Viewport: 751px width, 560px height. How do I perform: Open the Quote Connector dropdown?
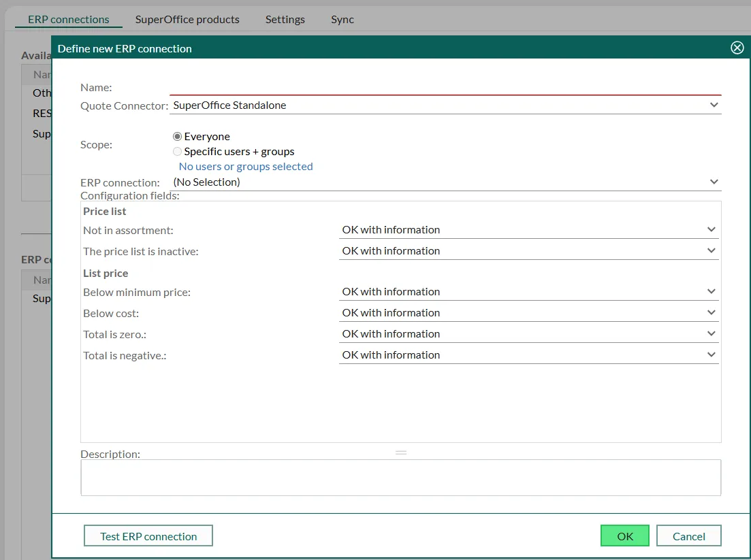pyautogui.click(x=714, y=105)
